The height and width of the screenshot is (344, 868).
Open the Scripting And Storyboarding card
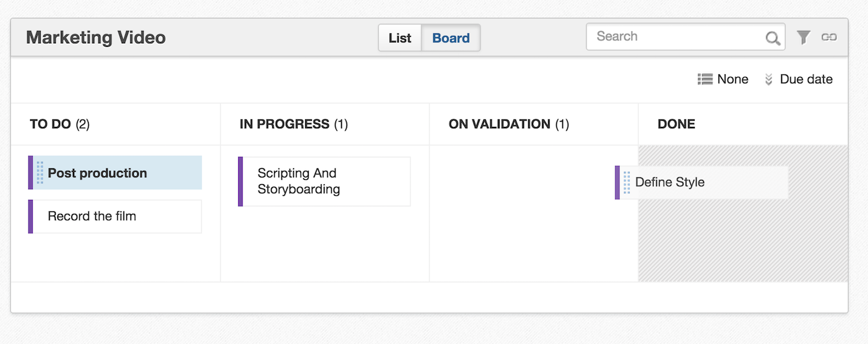click(324, 181)
